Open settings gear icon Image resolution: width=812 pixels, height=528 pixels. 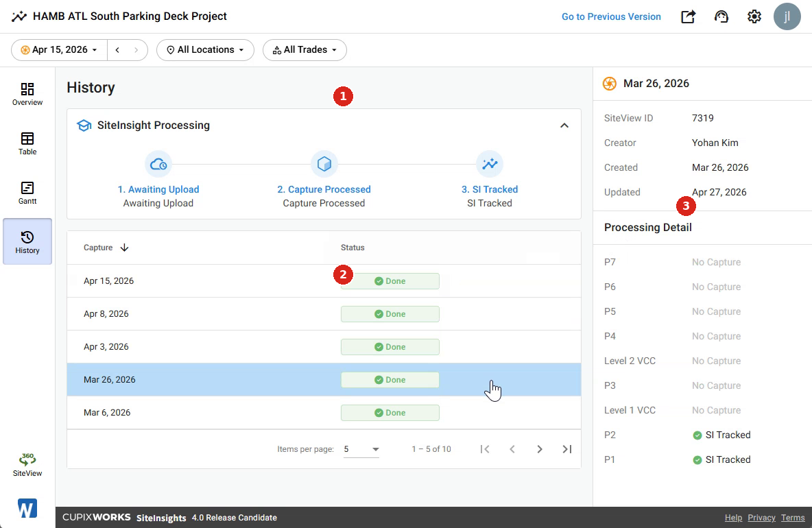pyautogui.click(x=754, y=16)
